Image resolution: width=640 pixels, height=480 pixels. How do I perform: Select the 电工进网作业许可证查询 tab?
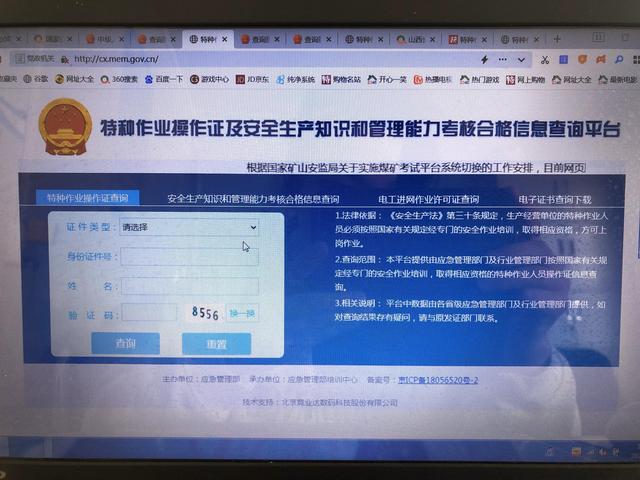point(428,200)
